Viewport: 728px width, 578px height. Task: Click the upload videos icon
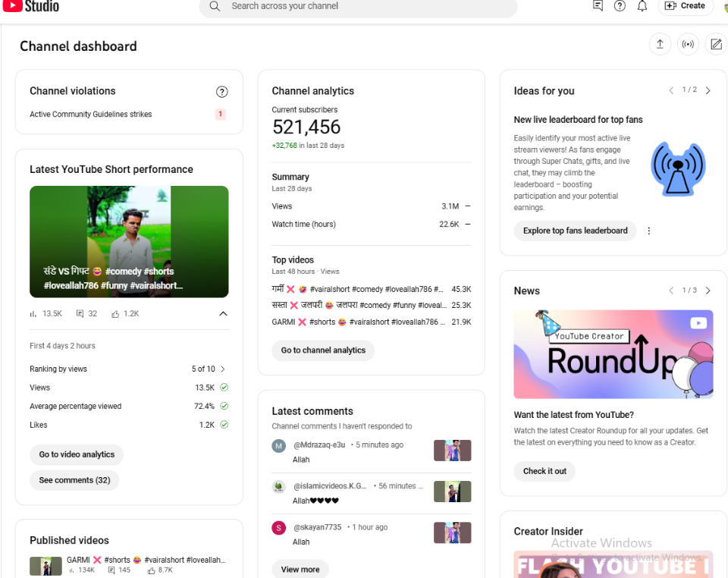click(x=660, y=45)
